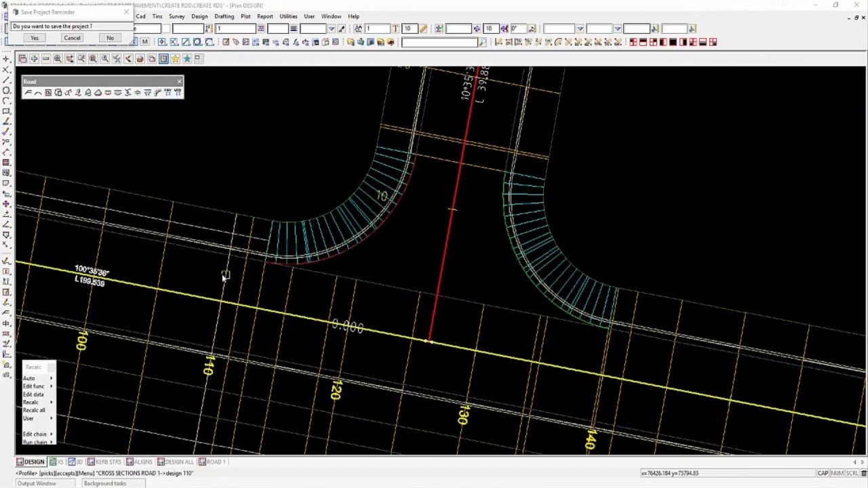Click the angle field showing 0°

[519, 28]
